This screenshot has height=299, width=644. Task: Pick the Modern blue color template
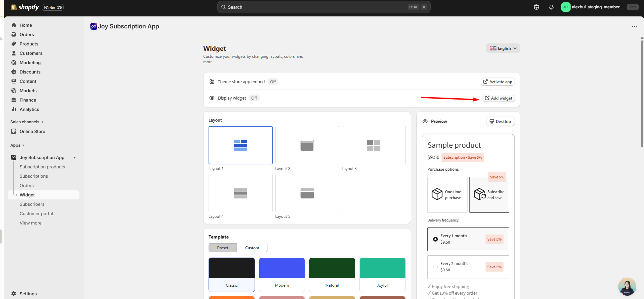point(282,275)
